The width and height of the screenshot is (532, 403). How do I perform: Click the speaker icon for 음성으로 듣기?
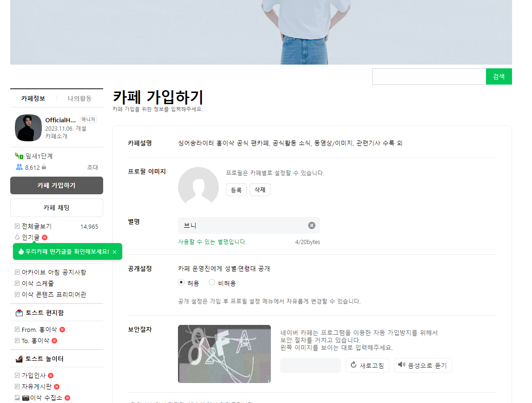click(401, 365)
